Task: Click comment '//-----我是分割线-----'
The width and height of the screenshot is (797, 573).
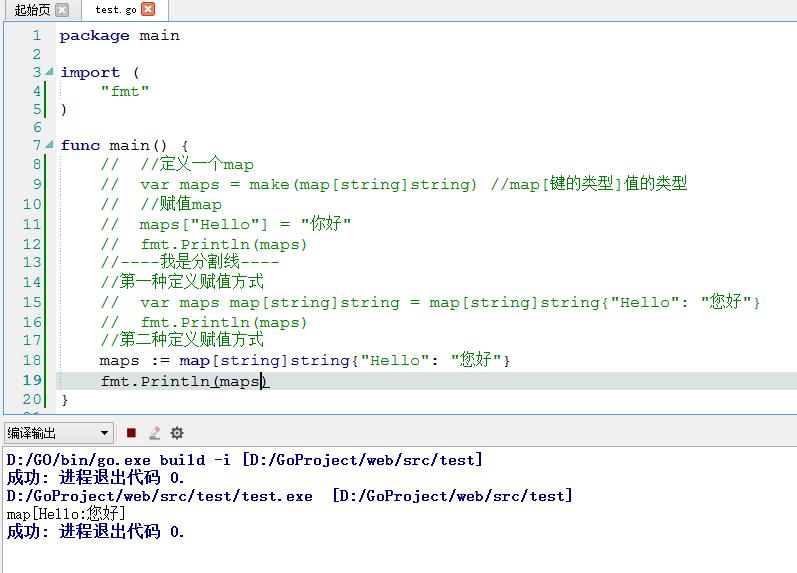Action: (190, 262)
